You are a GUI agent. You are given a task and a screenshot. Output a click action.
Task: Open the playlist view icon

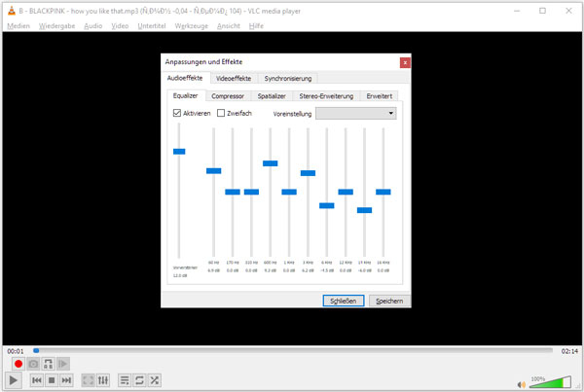tap(125, 380)
